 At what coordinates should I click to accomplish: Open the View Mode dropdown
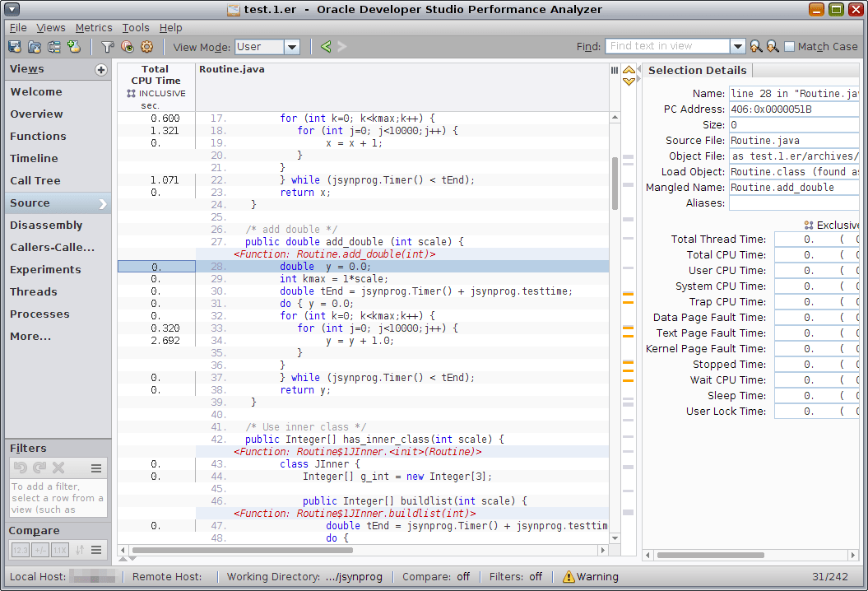click(x=292, y=47)
